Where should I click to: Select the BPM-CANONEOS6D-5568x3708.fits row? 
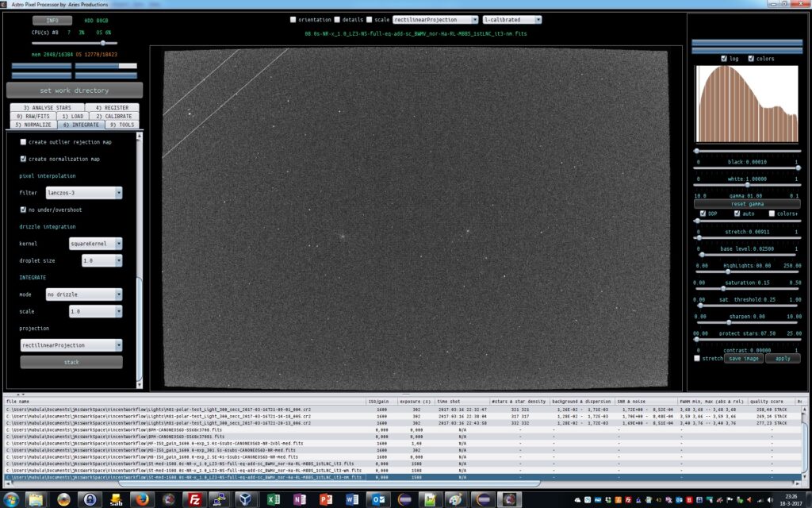coord(403,429)
